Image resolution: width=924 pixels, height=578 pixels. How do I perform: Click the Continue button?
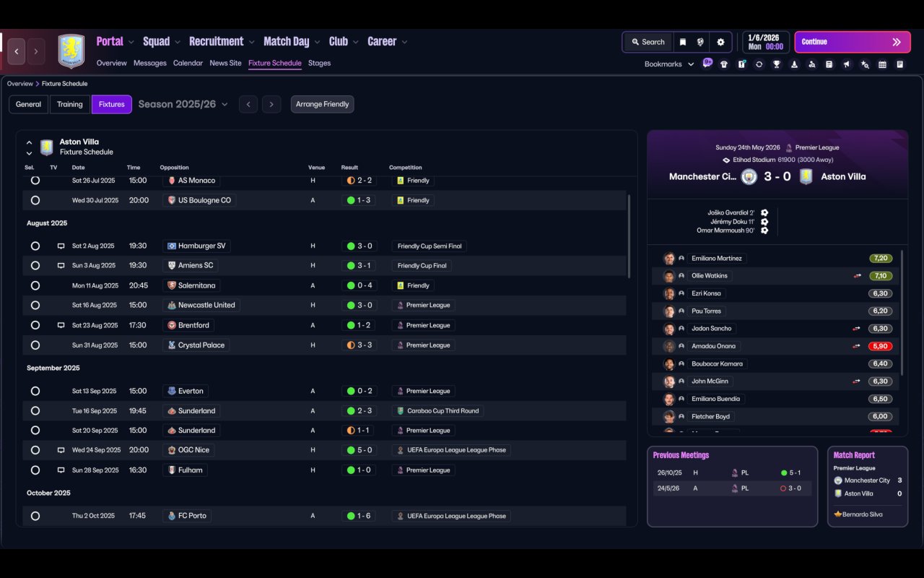point(853,42)
